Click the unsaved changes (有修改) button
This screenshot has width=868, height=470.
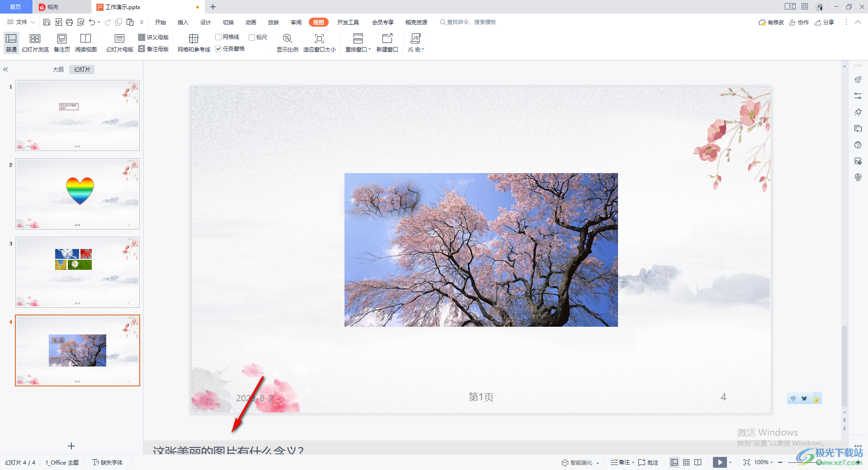click(771, 22)
